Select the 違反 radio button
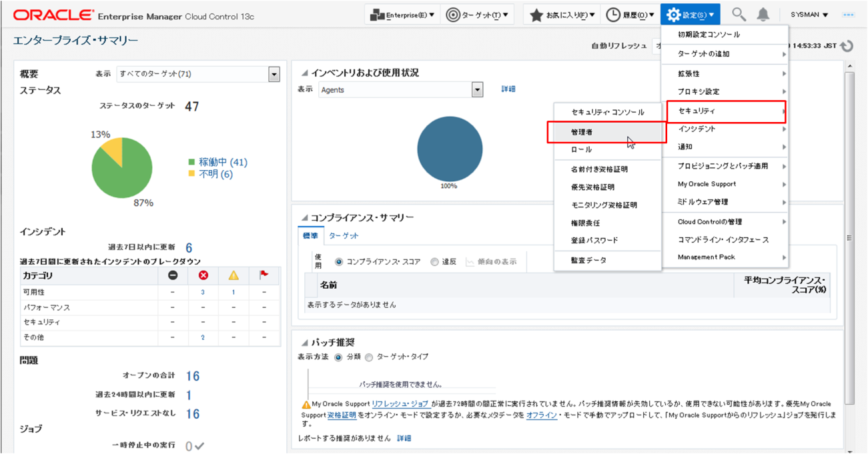 click(434, 262)
